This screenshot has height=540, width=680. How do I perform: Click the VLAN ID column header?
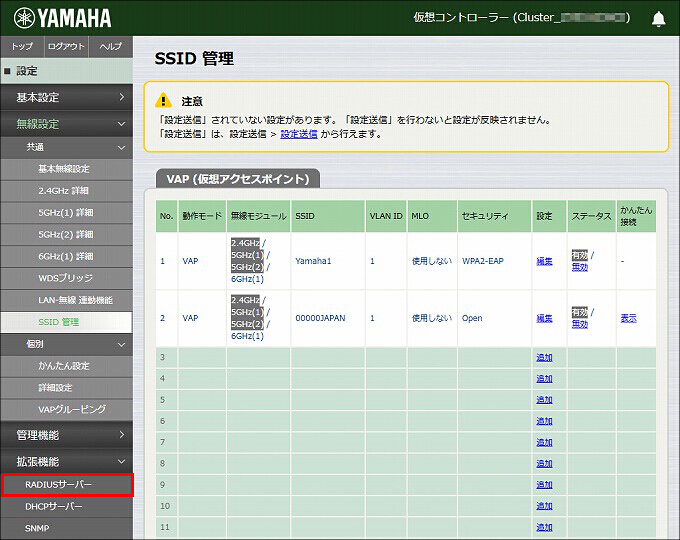coord(386,216)
